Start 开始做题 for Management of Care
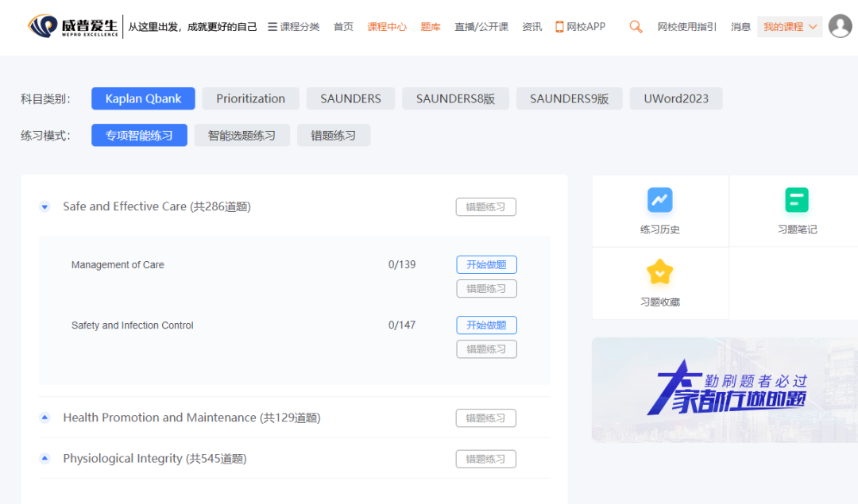 point(486,264)
